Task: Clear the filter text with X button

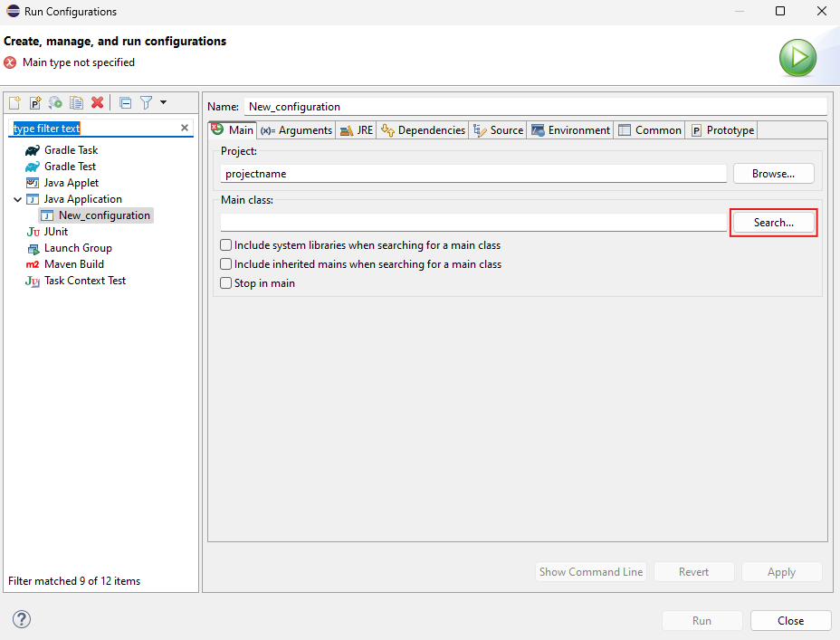Action: click(x=185, y=129)
